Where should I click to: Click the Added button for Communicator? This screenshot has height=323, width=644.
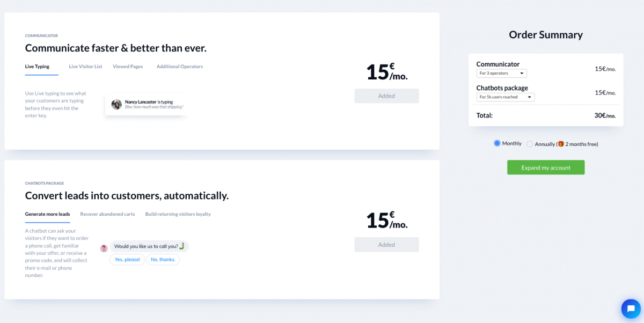click(386, 96)
